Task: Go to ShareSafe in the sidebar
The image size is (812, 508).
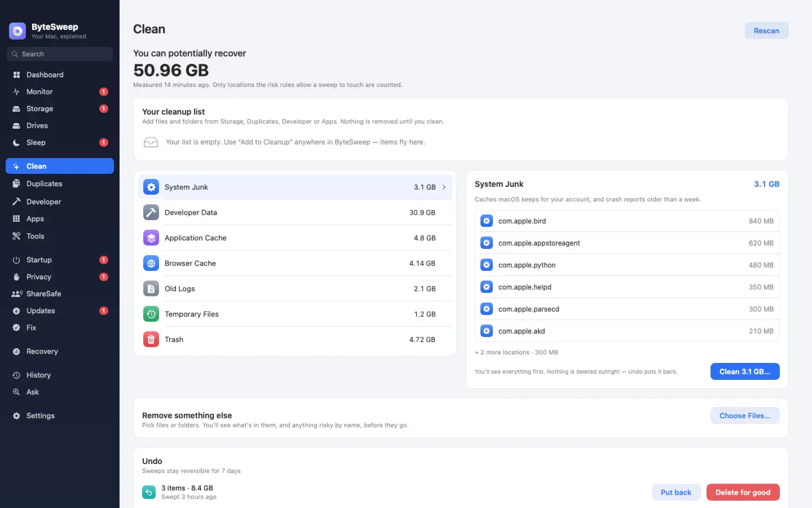Action: tap(60, 294)
